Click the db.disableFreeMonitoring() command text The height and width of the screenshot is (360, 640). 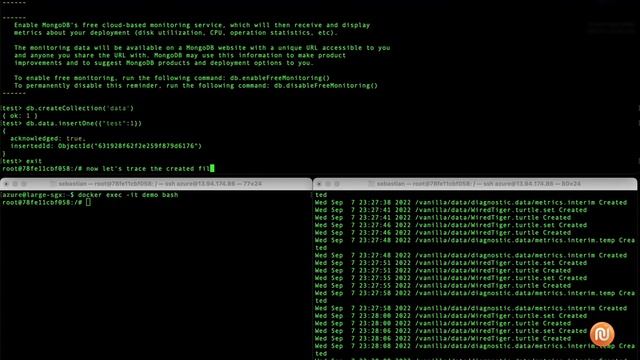point(326,86)
